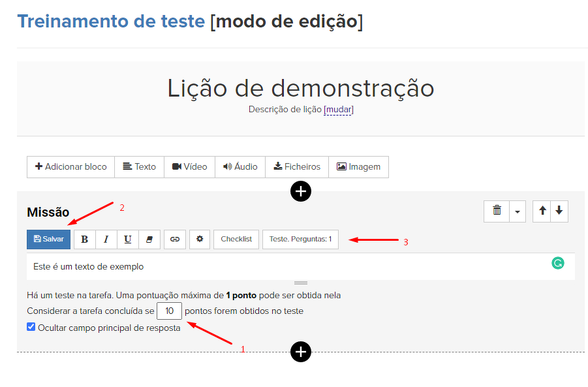This screenshot has height=387, width=588.
Task: Toggle underline formatting
Action: point(127,240)
